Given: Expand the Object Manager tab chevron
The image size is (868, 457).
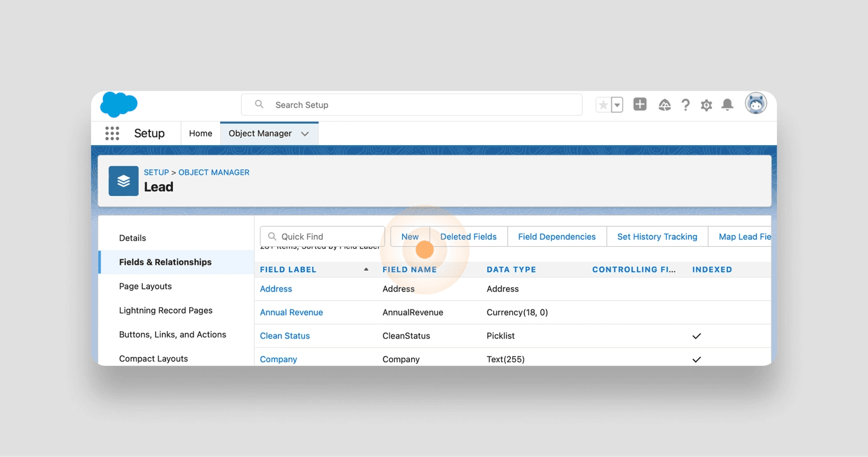Looking at the screenshot, I should point(305,134).
